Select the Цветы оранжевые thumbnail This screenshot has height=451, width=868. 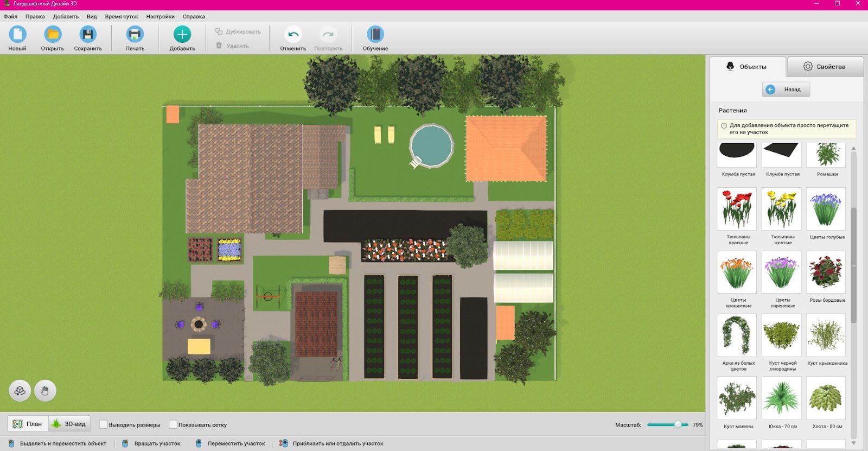[x=737, y=272]
